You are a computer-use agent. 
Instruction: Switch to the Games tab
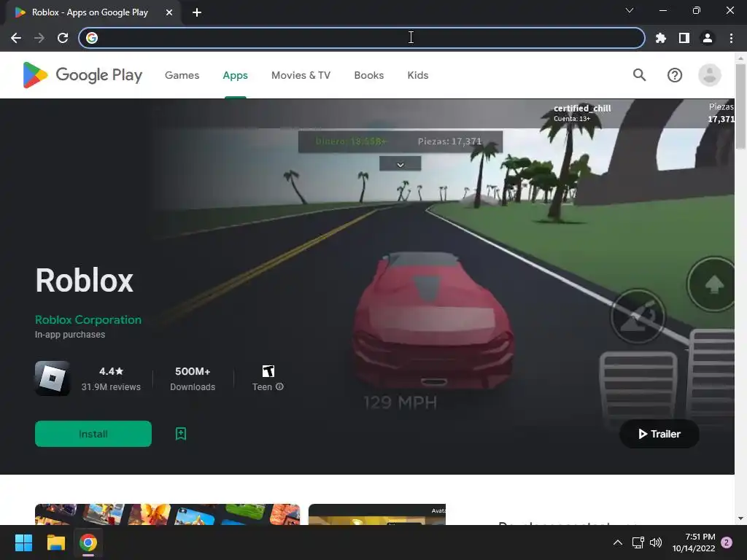click(x=182, y=75)
